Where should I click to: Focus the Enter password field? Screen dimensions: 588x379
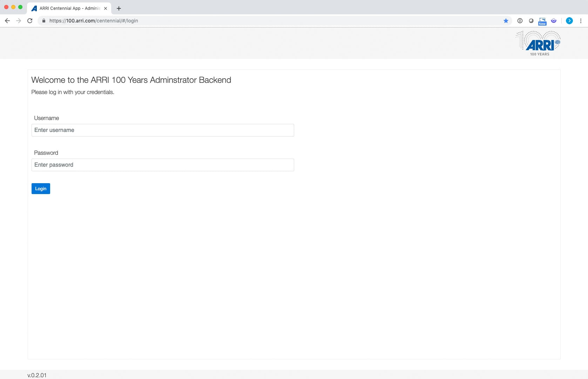pos(163,165)
